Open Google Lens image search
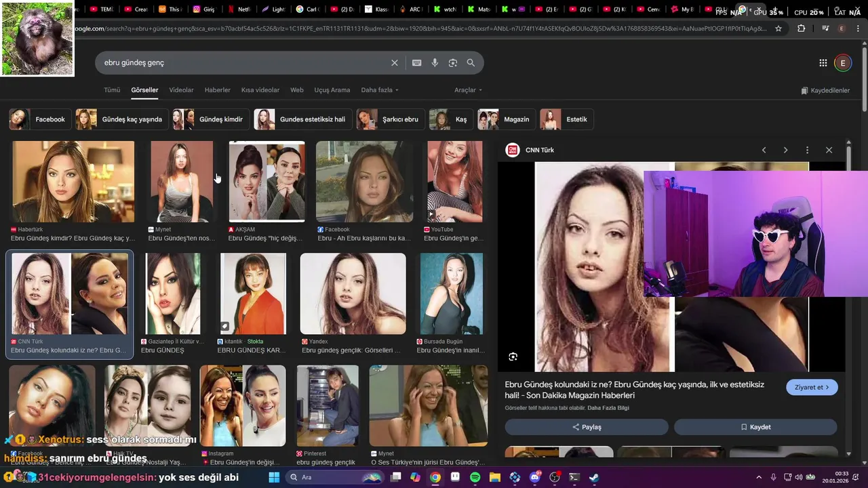 point(453,62)
